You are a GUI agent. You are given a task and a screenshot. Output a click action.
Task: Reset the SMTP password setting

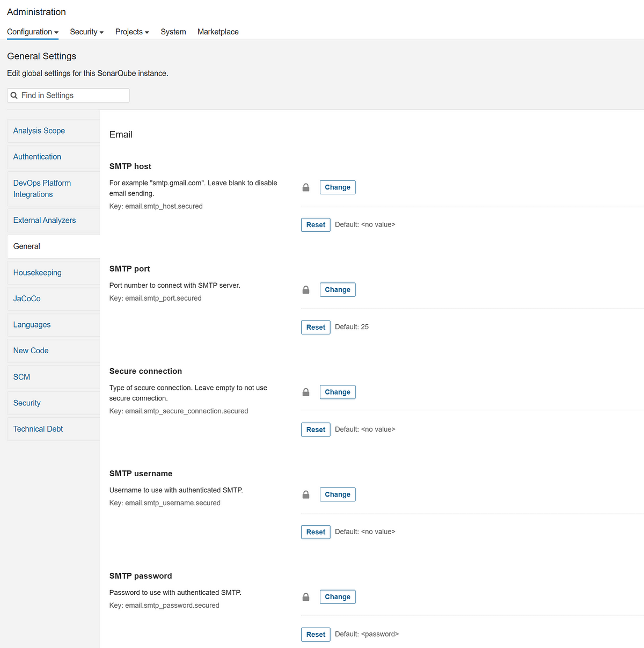316,634
